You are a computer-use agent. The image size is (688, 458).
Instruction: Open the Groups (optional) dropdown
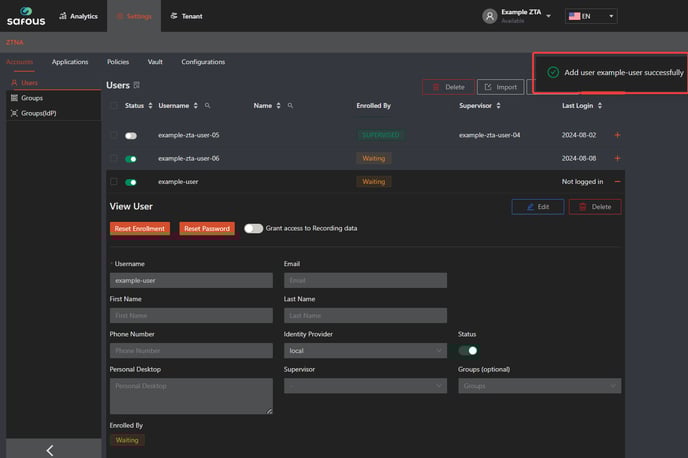coord(539,385)
